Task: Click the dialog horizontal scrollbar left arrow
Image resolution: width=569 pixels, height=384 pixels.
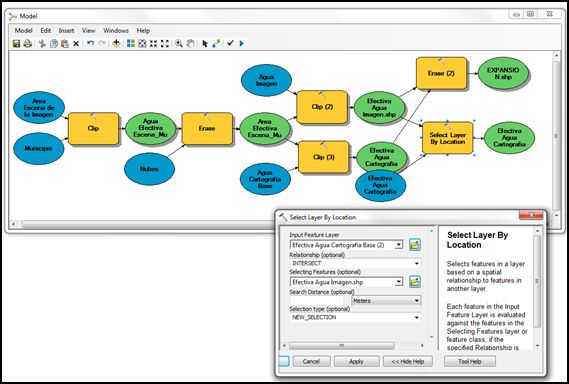Action: click(284, 346)
